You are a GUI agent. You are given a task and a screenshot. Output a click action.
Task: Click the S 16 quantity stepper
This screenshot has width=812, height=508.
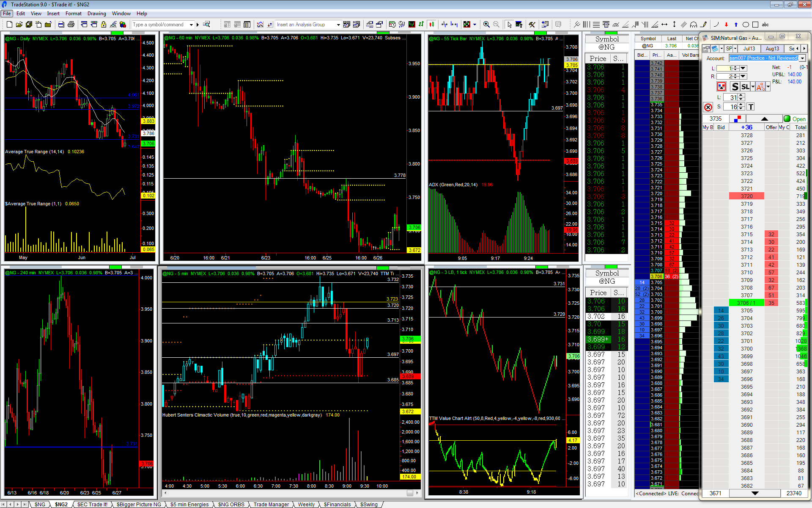(x=741, y=107)
